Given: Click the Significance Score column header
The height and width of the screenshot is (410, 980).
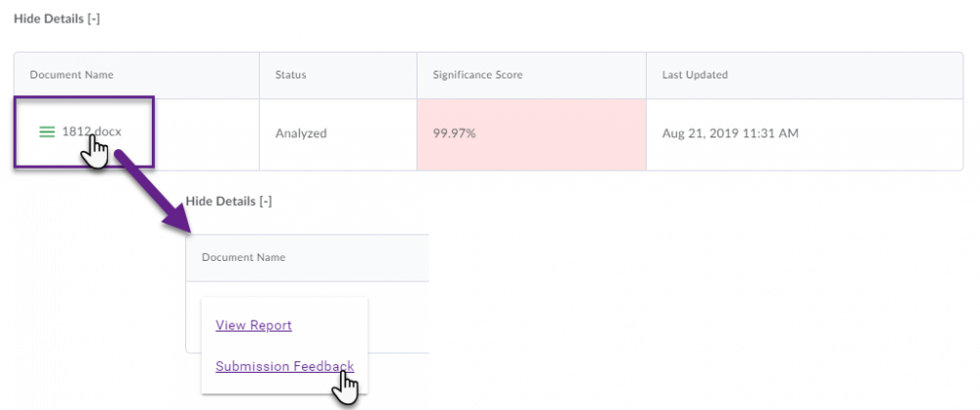Looking at the screenshot, I should tap(477, 76).
